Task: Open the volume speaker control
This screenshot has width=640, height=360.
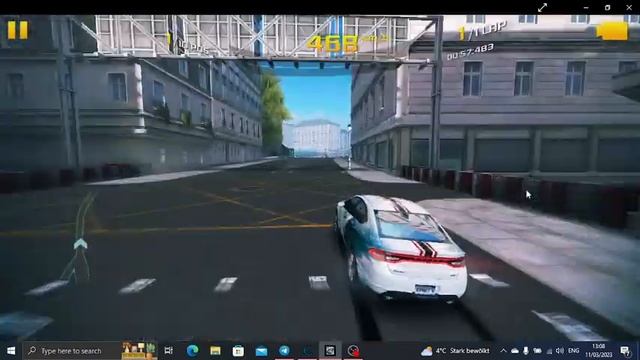Action: click(560, 351)
